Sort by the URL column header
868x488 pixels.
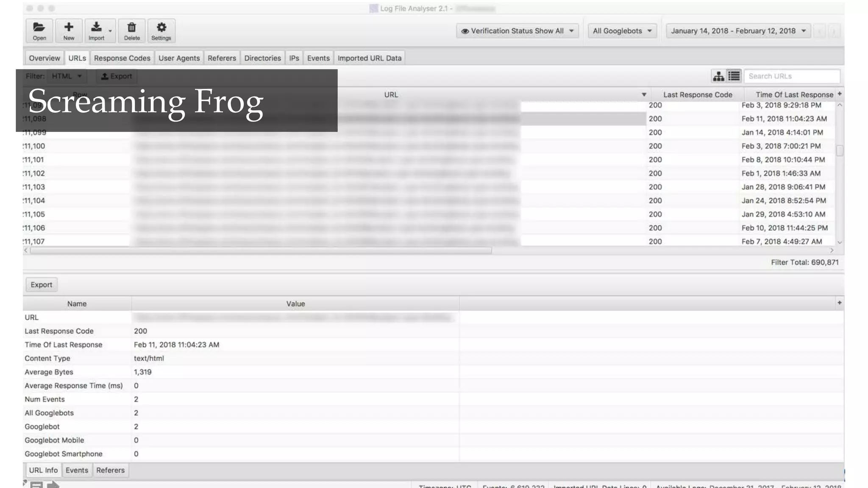coord(391,94)
